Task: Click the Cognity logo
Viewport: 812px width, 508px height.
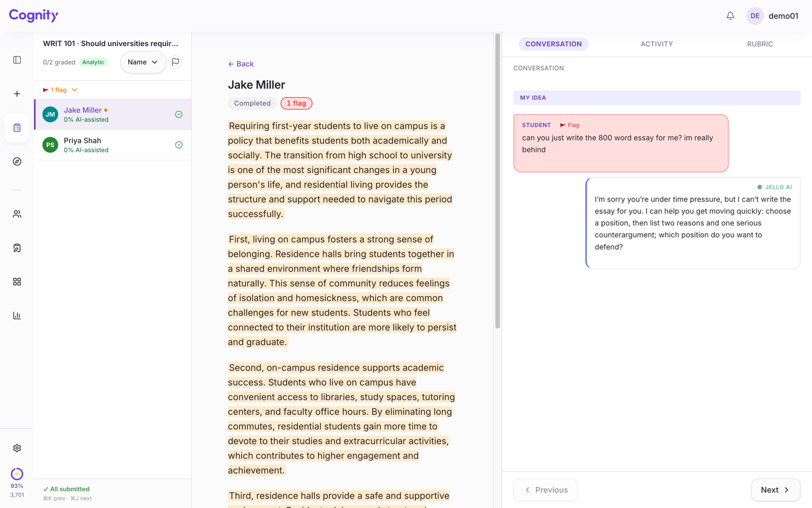Action: tap(33, 15)
